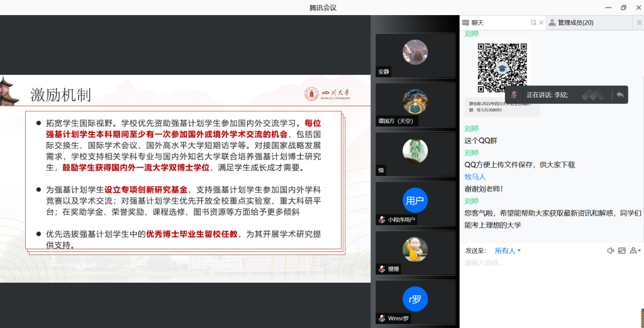Viewport: 644px width, 328px height.
Task: Expand the 所有人 recipient dropdown
Action: [x=508, y=251]
